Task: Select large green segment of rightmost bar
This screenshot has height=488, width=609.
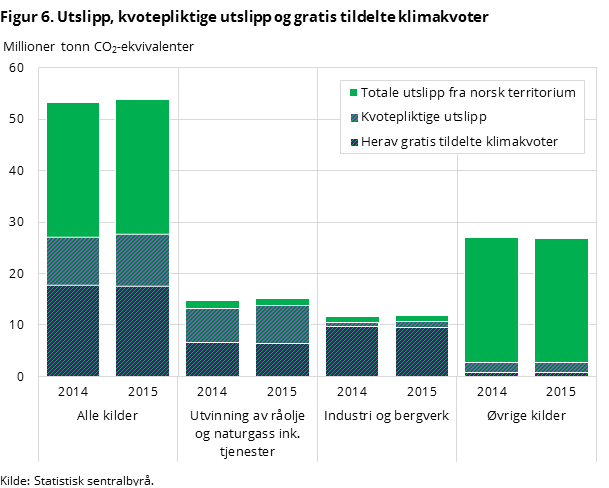Action: 561,300
